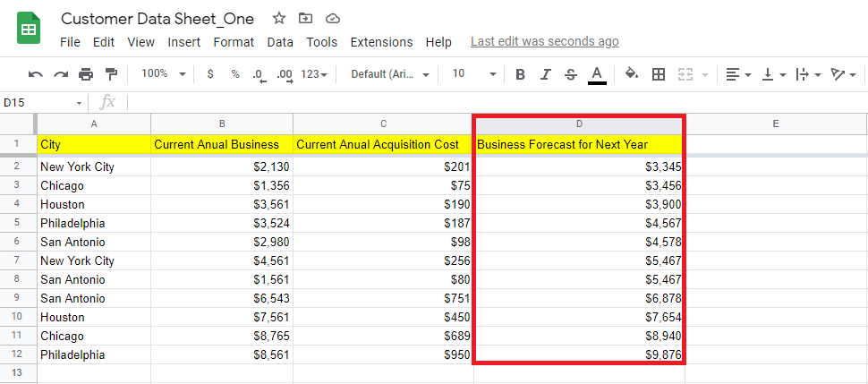Image resolution: width=868 pixels, height=384 pixels.
Task: Open the Extensions menu
Action: click(x=381, y=42)
